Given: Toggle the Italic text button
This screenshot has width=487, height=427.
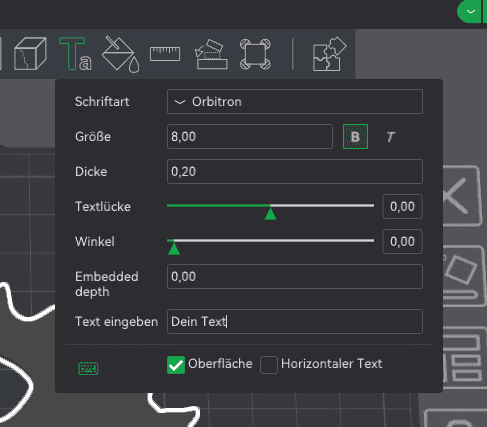Looking at the screenshot, I should click(x=390, y=137).
